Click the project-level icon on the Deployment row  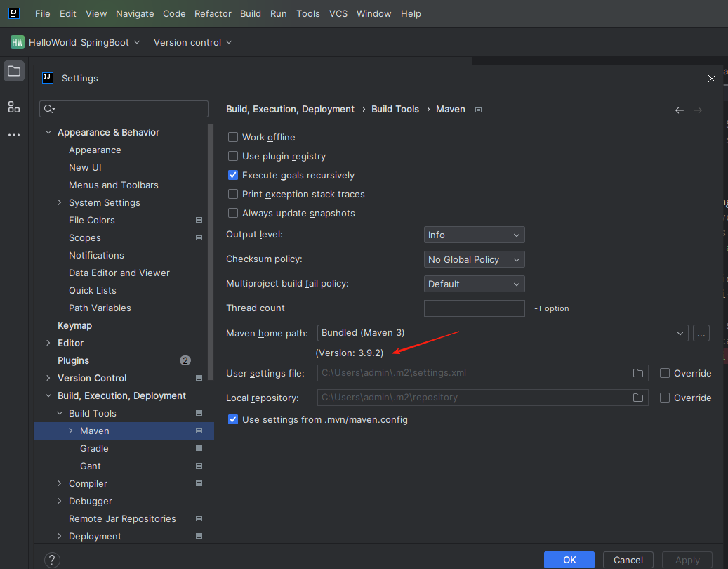point(199,536)
